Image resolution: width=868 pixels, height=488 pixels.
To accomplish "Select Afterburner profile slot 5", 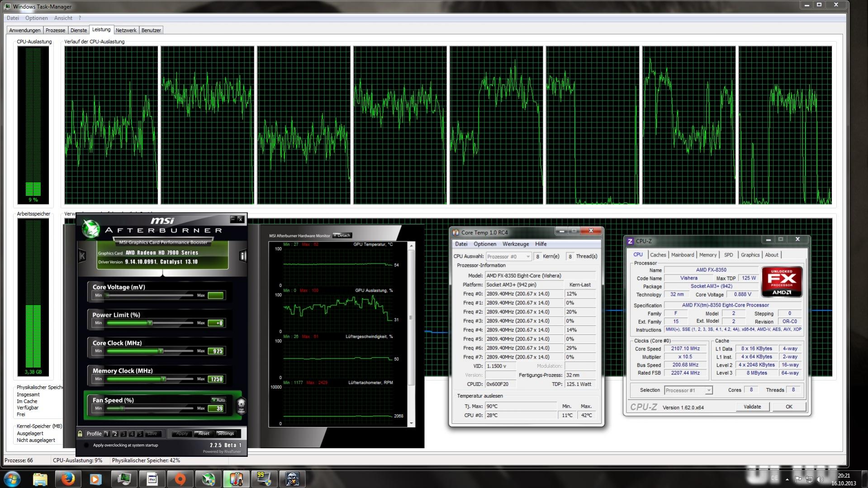I will click(x=140, y=434).
